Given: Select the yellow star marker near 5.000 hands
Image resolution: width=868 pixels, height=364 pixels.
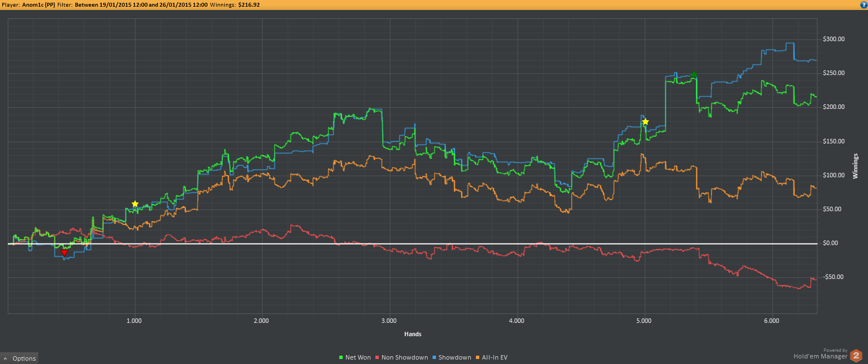Looking at the screenshot, I should pyautogui.click(x=645, y=122).
